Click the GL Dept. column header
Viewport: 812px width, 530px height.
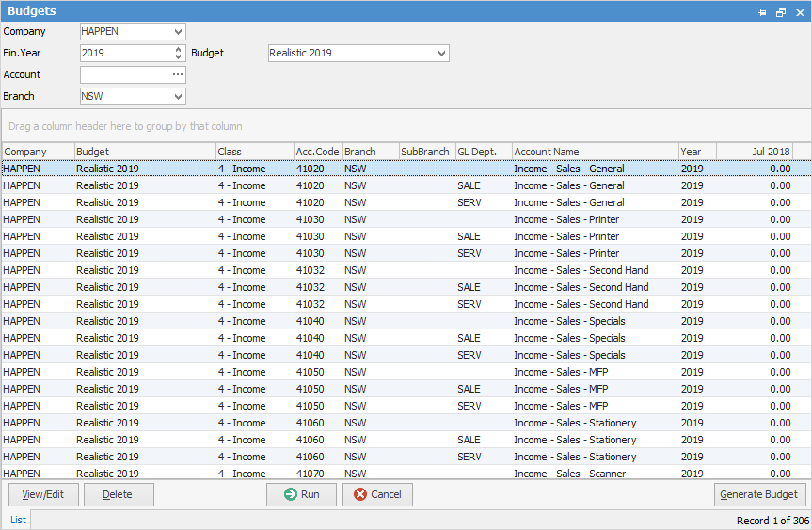click(x=483, y=152)
